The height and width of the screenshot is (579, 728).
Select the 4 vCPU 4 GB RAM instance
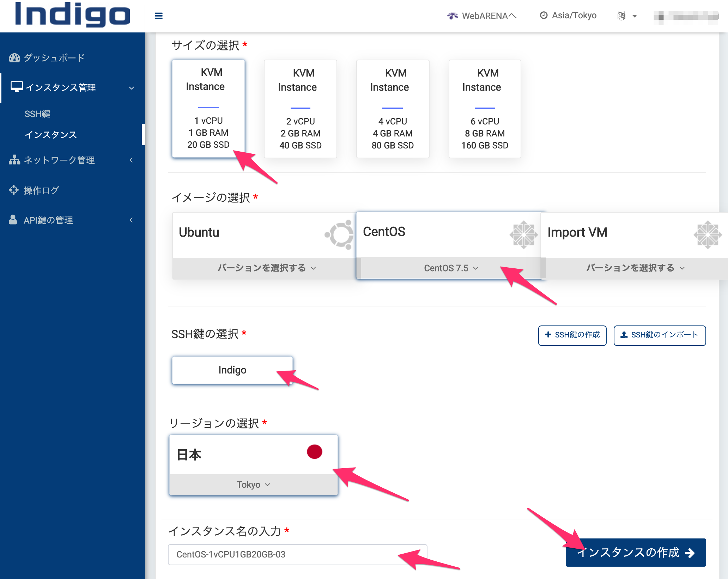pyautogui.click(x=393, y=109)
